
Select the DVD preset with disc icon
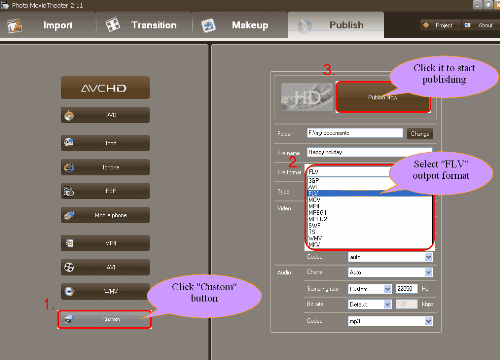(105, 115)
